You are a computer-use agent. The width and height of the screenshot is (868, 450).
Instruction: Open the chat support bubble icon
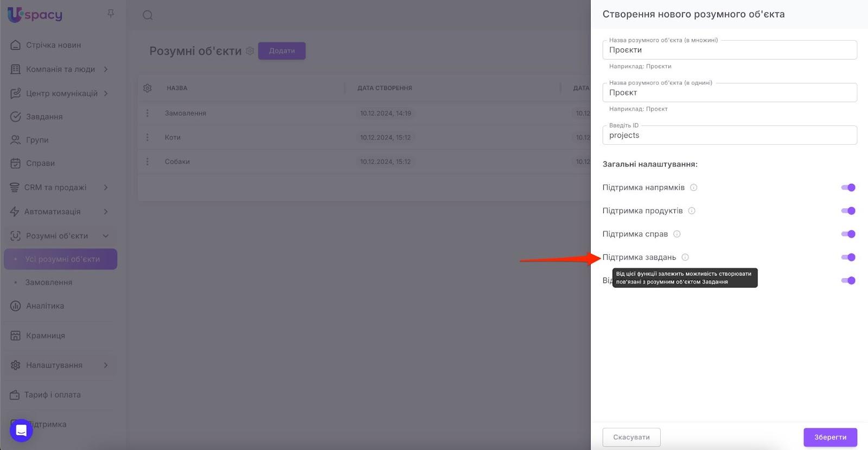(21, 430)
